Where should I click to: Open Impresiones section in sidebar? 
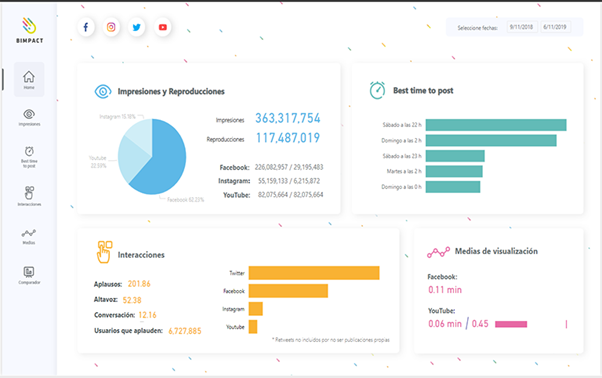pyautogui.click(x=29, y=117)
